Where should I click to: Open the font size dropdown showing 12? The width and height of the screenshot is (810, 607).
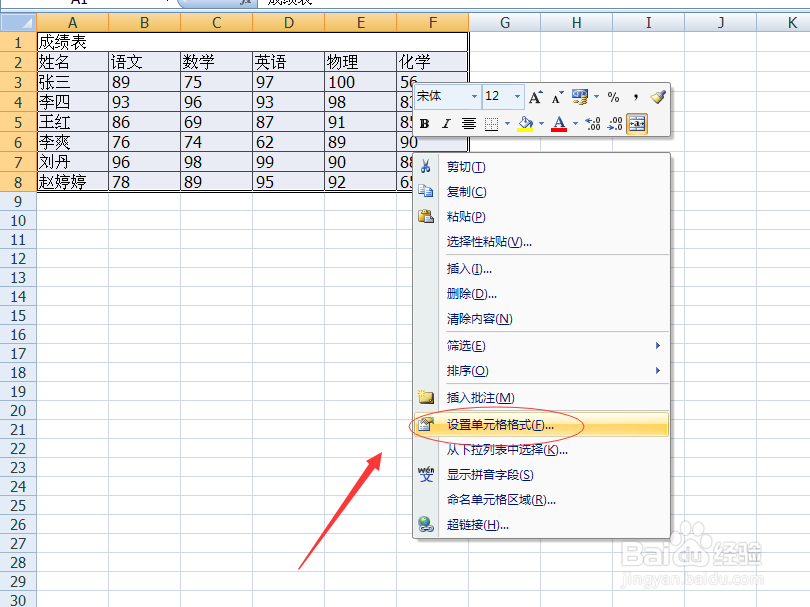(517, 97)
